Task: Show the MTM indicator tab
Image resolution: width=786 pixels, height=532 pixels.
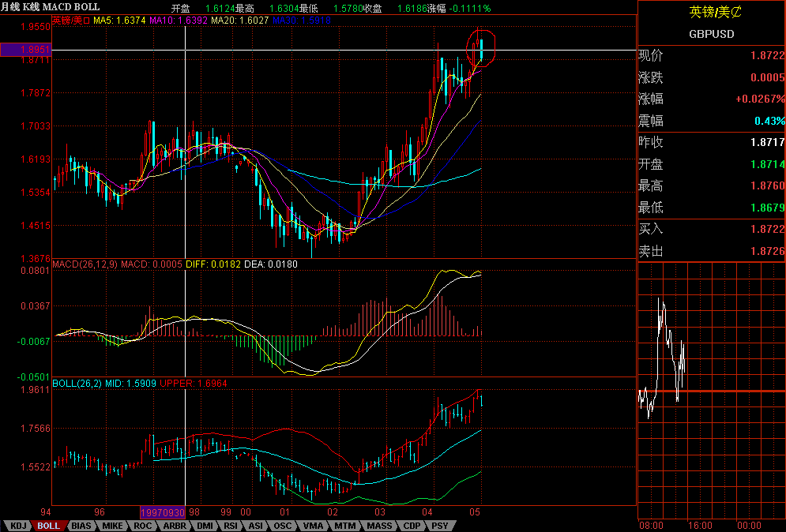Action: pos(344,526)
